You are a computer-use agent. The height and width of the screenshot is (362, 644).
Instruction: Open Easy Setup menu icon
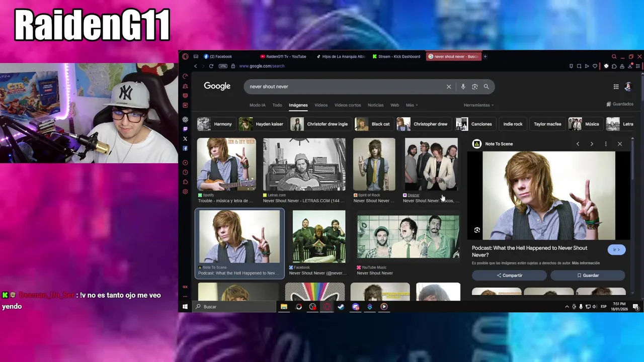(638, 66)
